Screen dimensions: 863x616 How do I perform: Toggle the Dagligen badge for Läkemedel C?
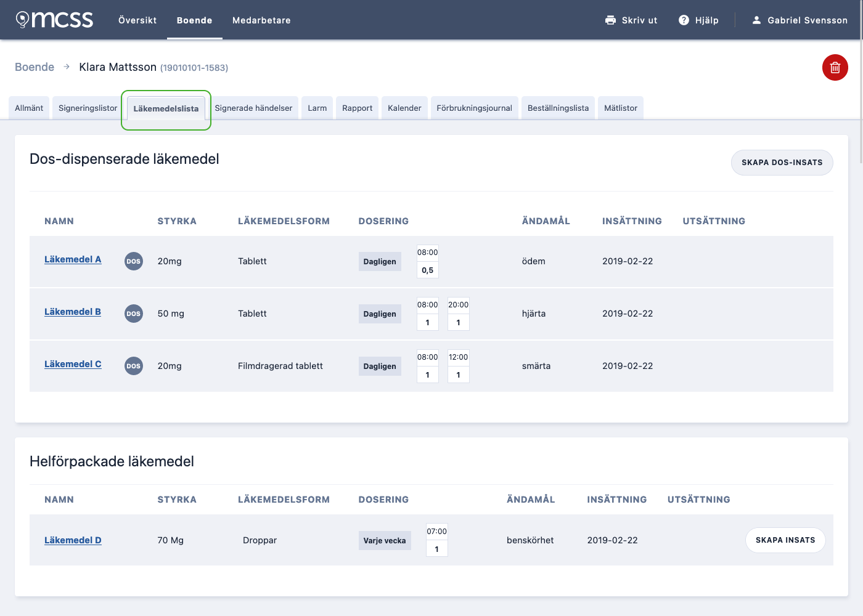pyautogui.click(x=380, y=366)
